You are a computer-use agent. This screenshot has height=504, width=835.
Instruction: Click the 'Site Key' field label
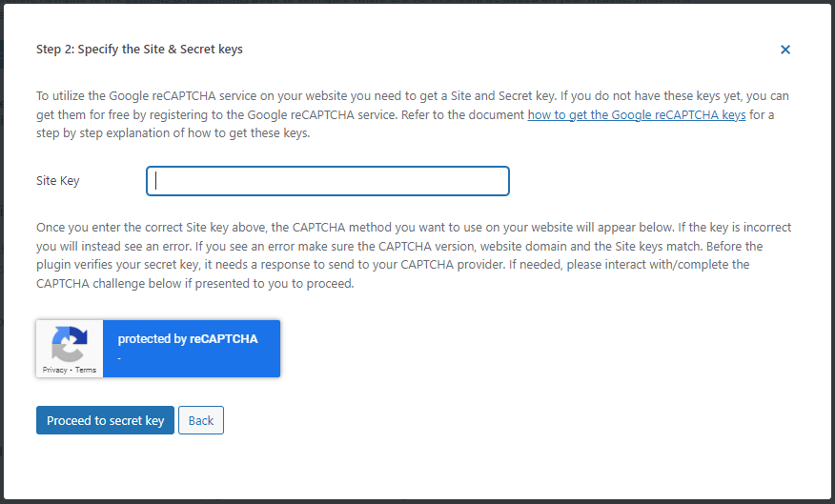(57, 181)
